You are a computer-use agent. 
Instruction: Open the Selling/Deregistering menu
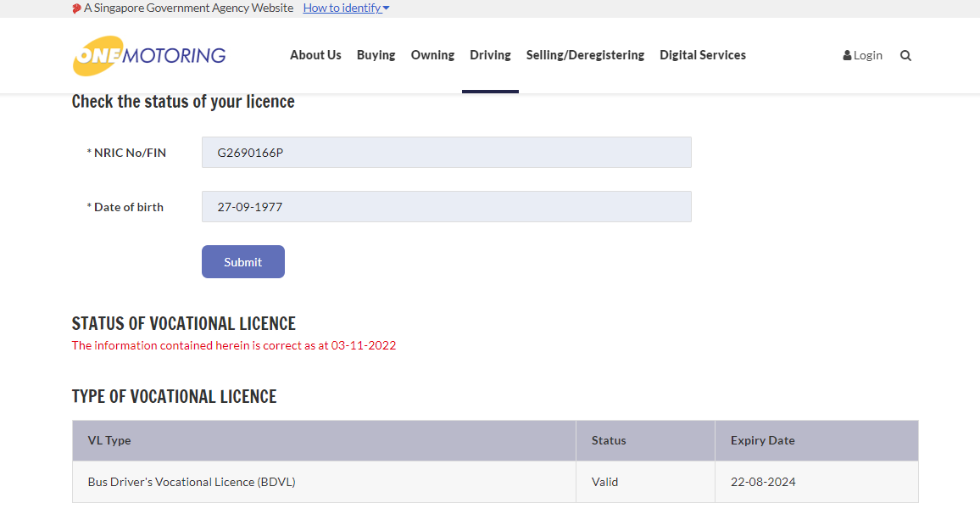pyautogui.click(x=585, y=55)
